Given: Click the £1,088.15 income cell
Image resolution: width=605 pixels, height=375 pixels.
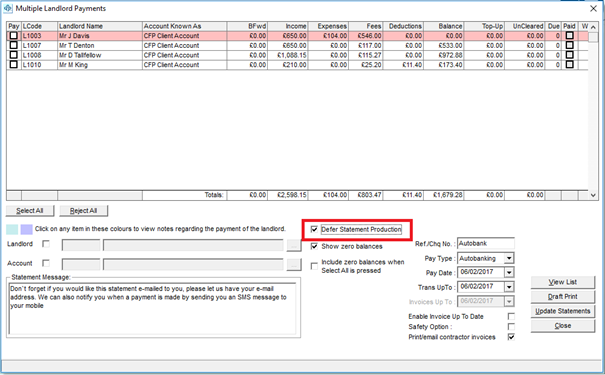Looking at the screenshot, I should pyautogui.click(x=287, y=55).
